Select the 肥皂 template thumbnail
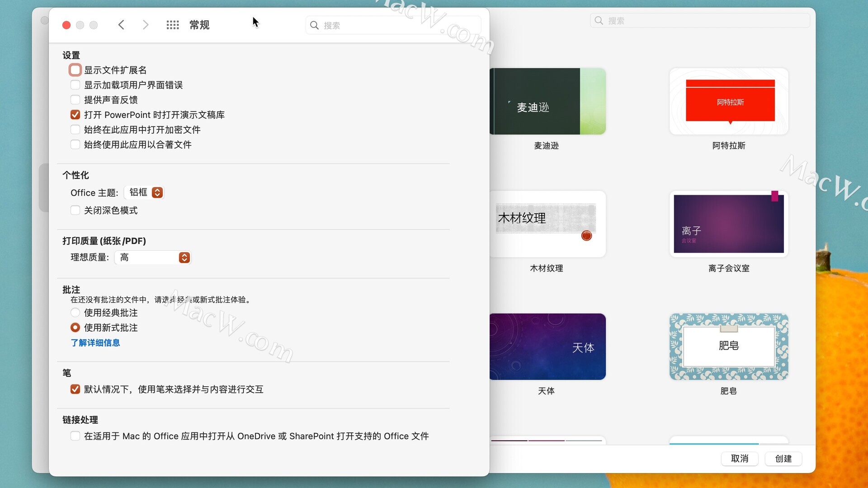 (729, 347)
